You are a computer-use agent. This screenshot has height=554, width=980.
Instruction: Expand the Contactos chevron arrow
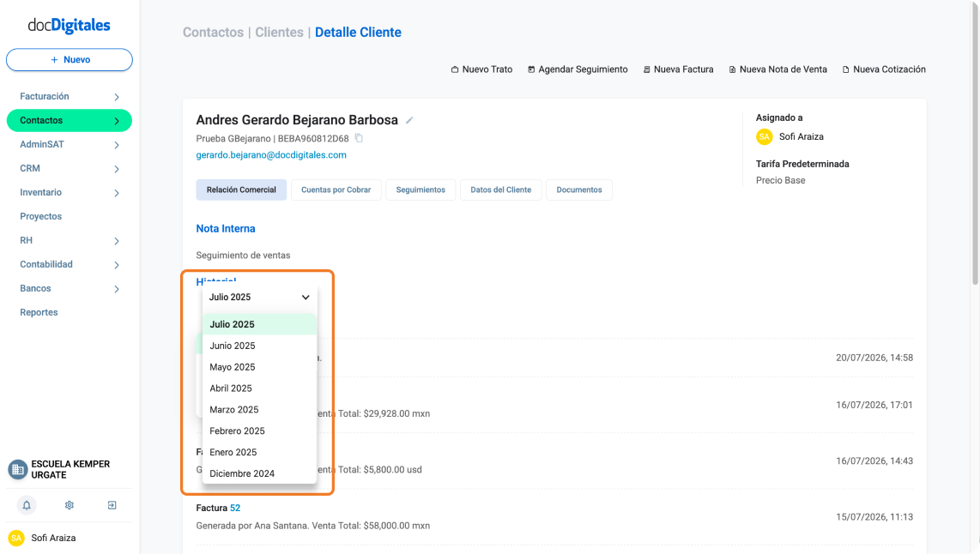coord(117,121)
